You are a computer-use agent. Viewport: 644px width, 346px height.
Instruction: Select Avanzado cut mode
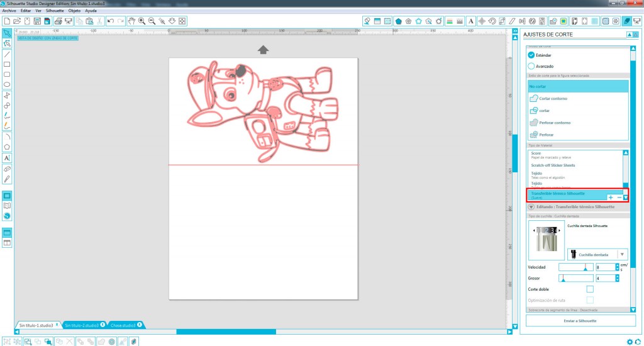click(x=531, y=66)
